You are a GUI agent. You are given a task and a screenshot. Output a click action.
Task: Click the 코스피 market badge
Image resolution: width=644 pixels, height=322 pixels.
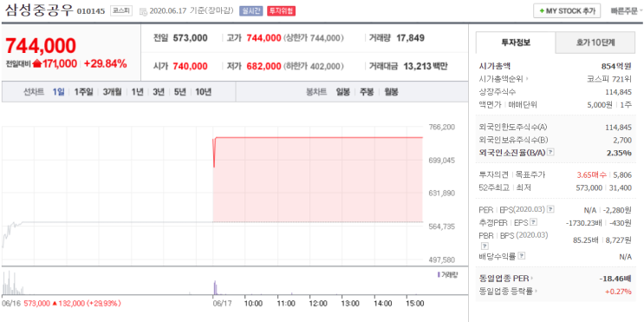click(121, 11)
